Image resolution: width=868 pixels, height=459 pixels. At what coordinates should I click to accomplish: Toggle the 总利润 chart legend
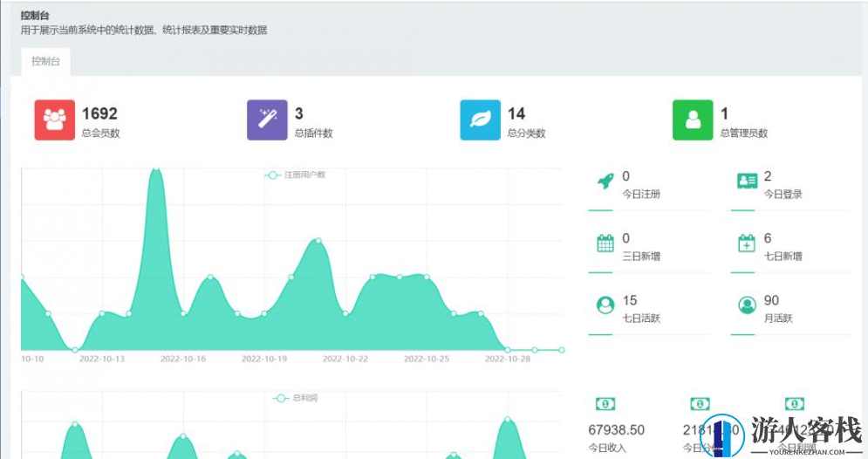296,398
